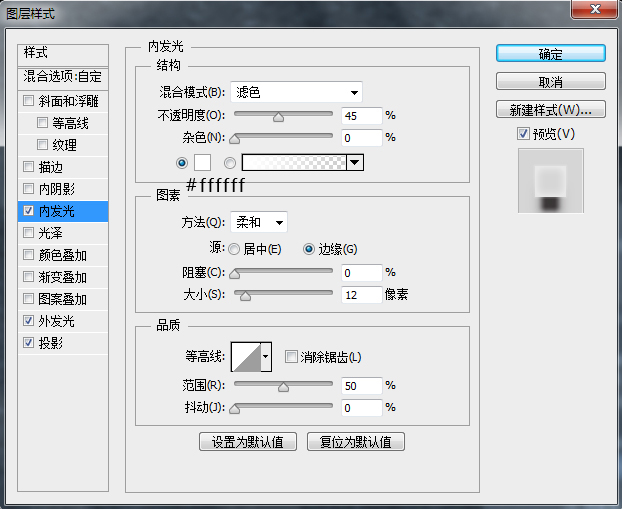The width and height of the screenshot is (622, 509).
Task: Select the 样式 list header
Action: tap(63, 55)
